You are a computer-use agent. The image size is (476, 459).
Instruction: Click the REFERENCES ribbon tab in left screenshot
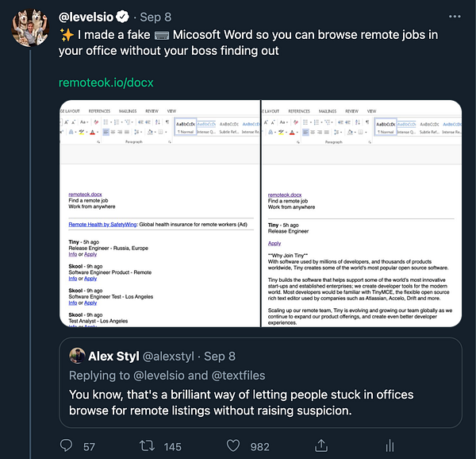click(99, 111)
